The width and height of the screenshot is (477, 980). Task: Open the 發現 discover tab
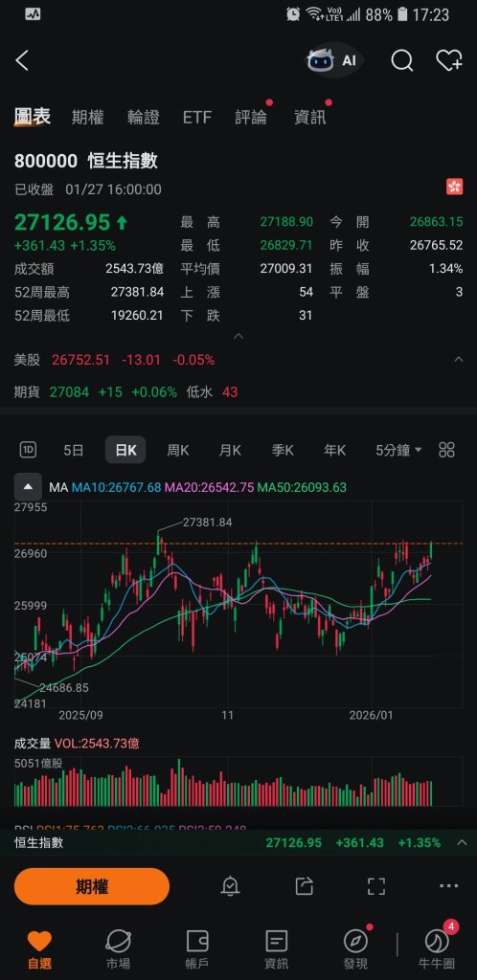[x=355, y=948]
